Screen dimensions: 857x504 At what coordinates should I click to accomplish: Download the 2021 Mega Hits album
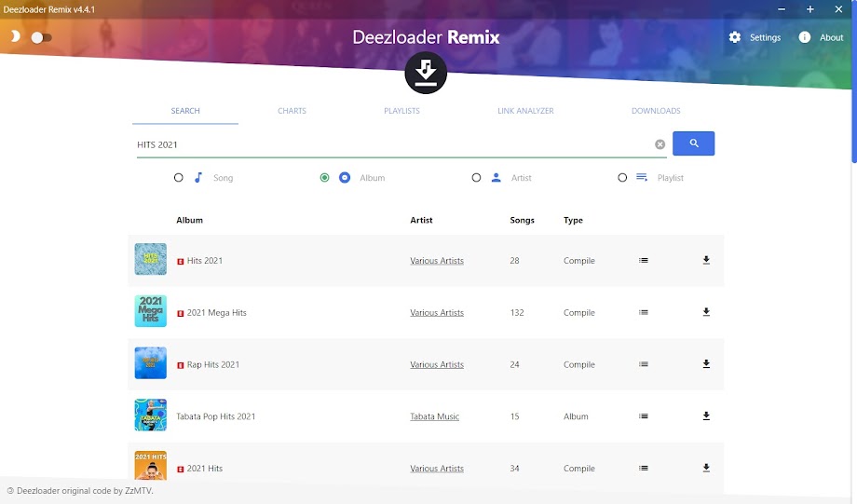click(706, 312)
